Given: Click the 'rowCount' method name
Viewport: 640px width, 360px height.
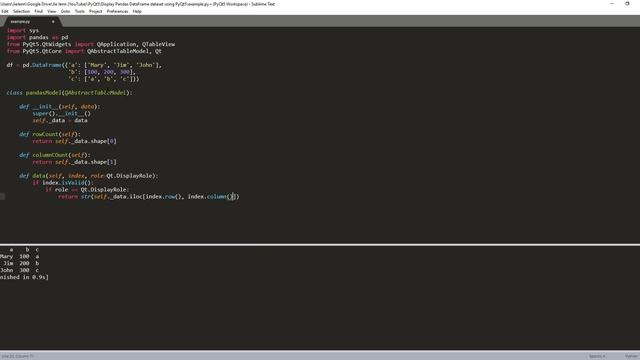Looking at the screenshot, I should pyautogui.click(x=45, y=134).
